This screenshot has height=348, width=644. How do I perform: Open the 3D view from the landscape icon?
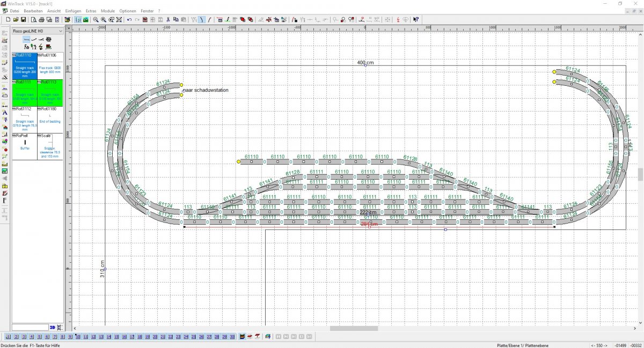86,20
